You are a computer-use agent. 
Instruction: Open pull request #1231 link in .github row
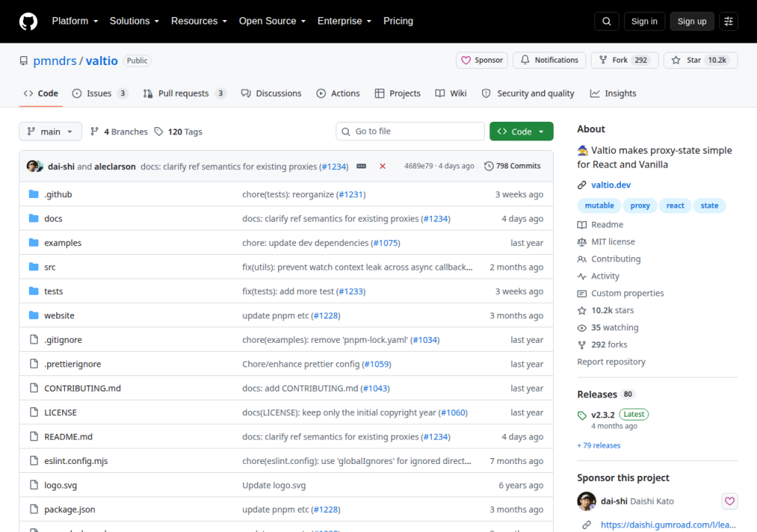click(350, 194)
